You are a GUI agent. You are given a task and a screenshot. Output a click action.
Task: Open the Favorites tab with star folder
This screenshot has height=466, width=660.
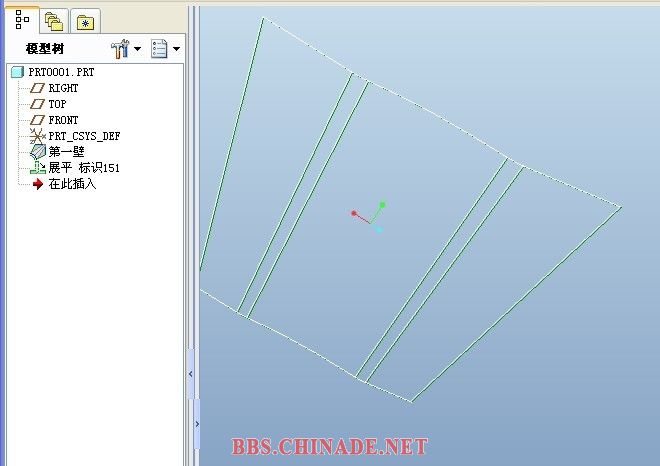tap(86, 21)
